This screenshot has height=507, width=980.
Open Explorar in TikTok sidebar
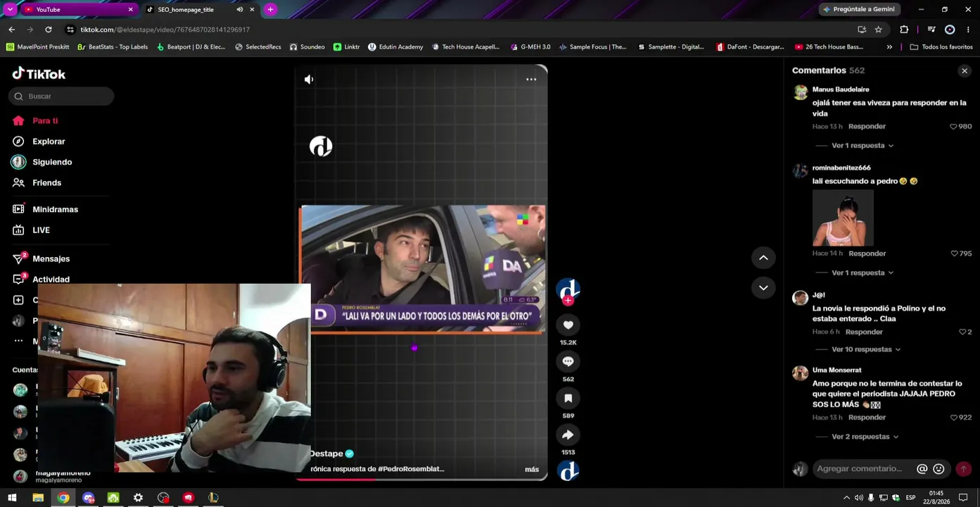tap(48, 142)
